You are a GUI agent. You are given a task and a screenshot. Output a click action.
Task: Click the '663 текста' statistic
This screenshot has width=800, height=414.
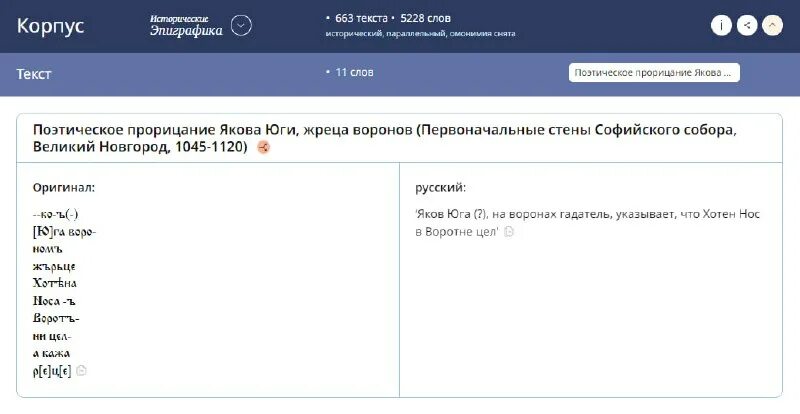click(361, 18)
